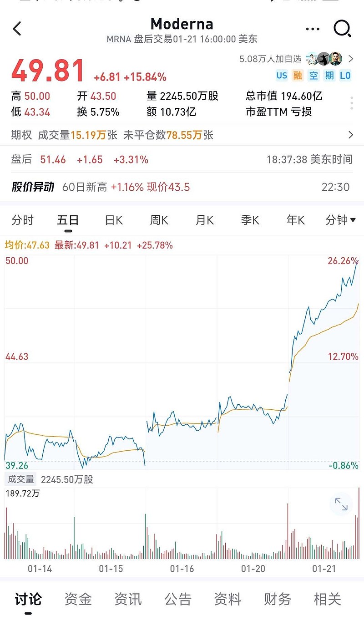Tap the 期 options badge
This screenshot has height=621, width=364.
tap(329, 75)
